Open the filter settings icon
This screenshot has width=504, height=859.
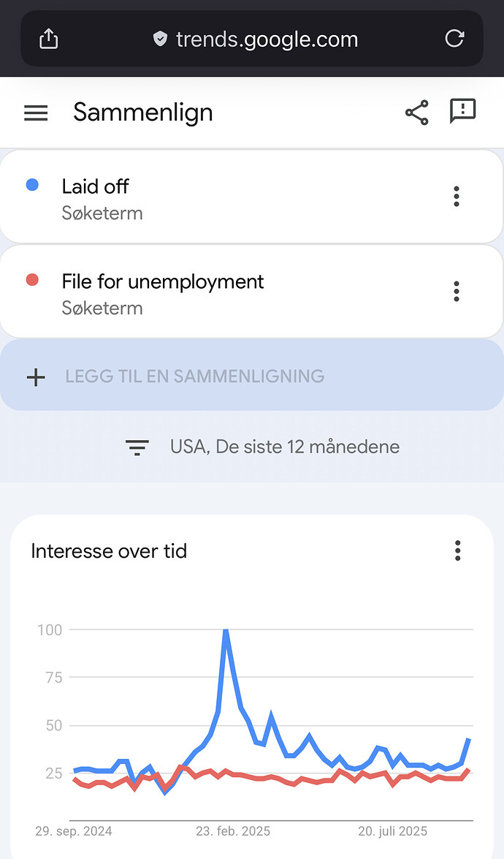click(x=137, y=447)
